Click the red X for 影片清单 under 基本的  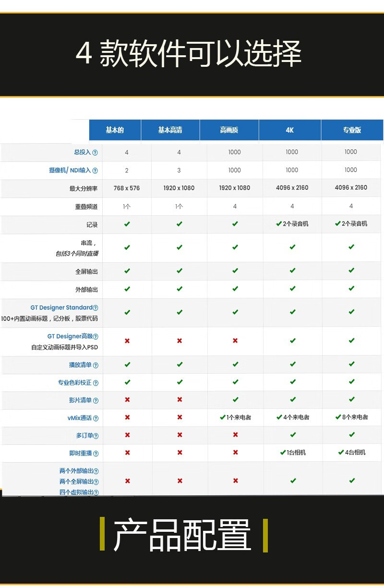point(127,400)
